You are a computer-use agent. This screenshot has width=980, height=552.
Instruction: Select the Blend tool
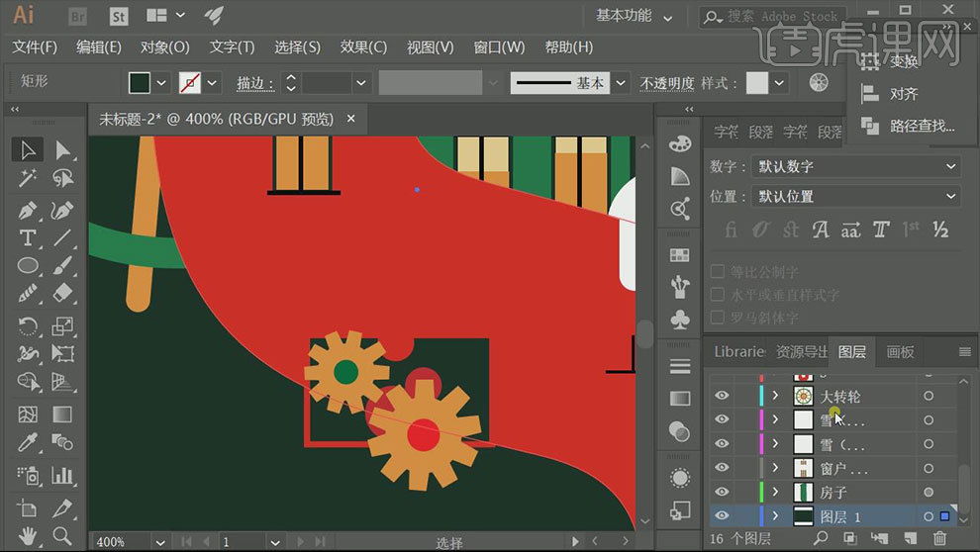pyautogui.click(x=62, y=442)
